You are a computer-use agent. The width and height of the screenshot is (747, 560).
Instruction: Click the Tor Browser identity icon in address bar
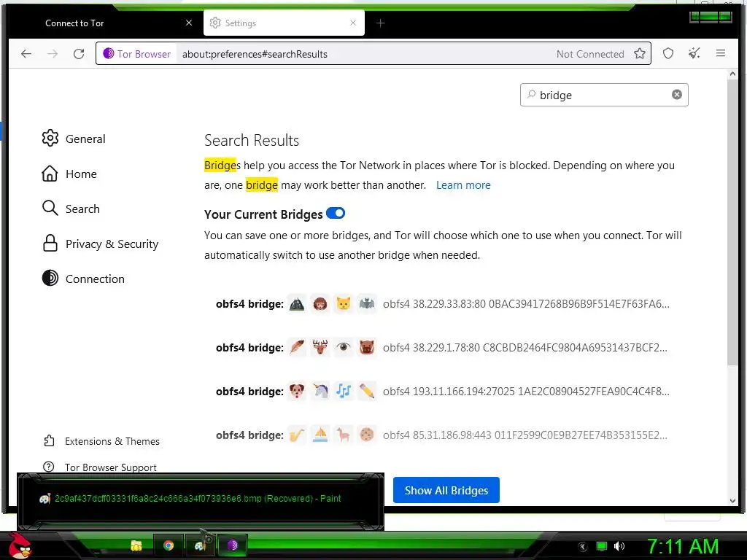109,53
